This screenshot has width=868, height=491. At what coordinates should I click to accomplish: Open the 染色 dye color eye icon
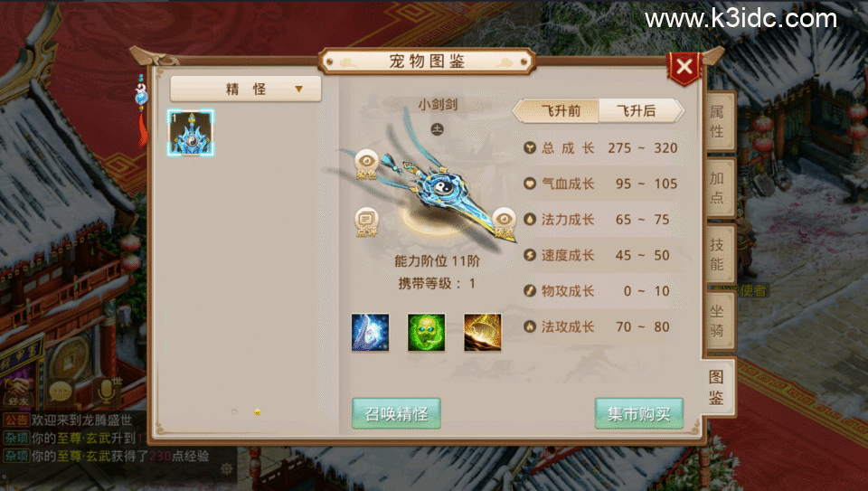coord(366,165)
